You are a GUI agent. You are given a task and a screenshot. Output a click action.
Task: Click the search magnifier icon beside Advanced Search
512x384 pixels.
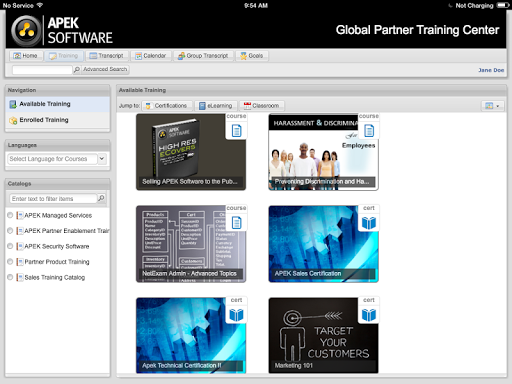coord(77,69)
